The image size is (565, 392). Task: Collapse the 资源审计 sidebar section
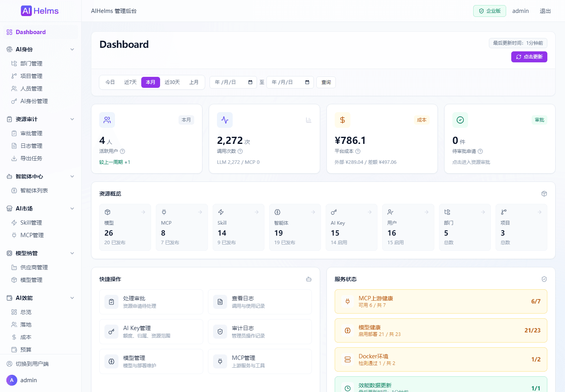(x=72, y=119)
